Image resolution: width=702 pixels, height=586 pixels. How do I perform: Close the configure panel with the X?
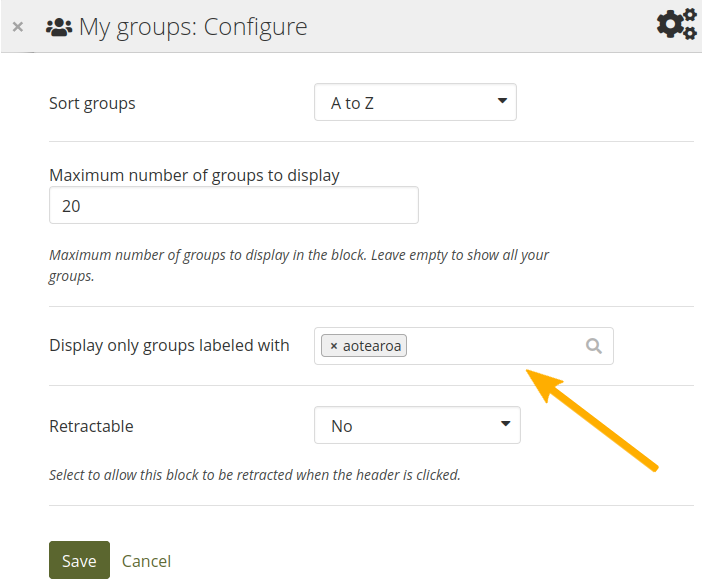tap(18, 27)
